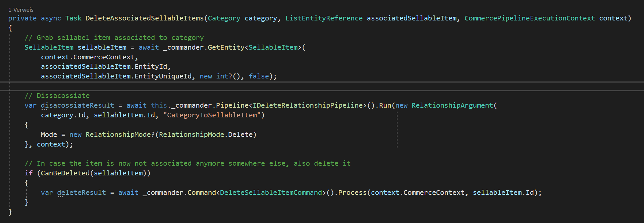644x223 pixels.
Task: Click the Process method call
Action: (353, 192)
